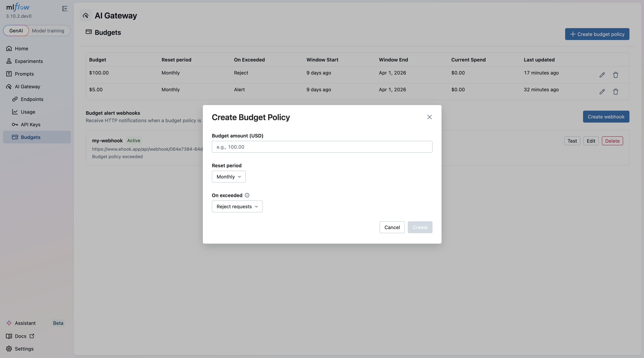Click the AI Gateway cloud icon
The width and height of the screenshot is (644, 358).
pyautogui.click(x=9, y=86)
